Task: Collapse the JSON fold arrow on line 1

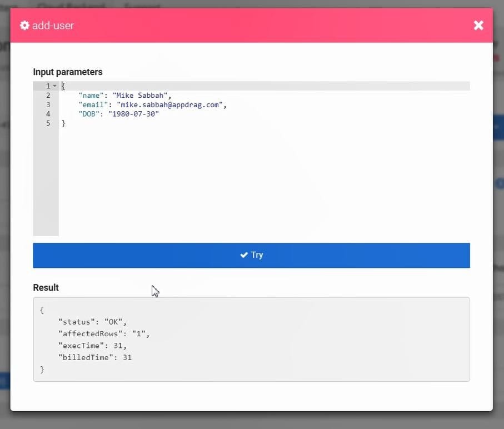Action: pos(54,86)
